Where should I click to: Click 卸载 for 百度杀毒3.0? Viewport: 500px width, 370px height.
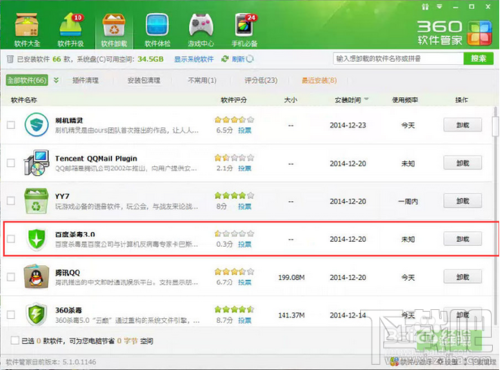pyautogui.click(x=462, y=239)
